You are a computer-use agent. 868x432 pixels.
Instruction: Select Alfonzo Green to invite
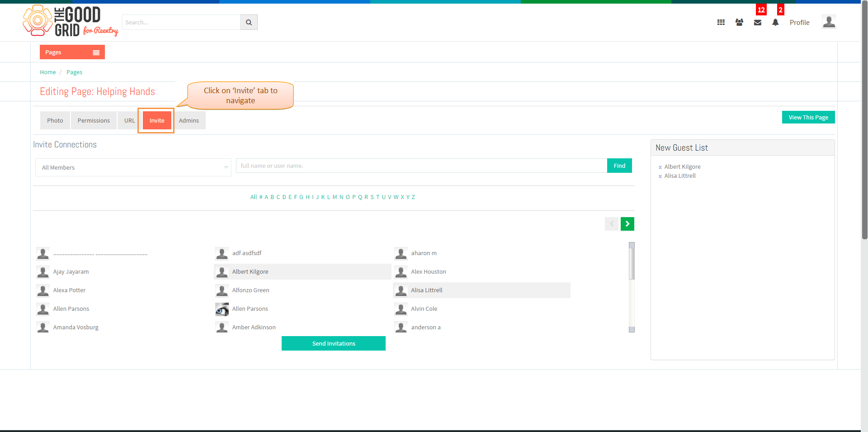(250, 290)
